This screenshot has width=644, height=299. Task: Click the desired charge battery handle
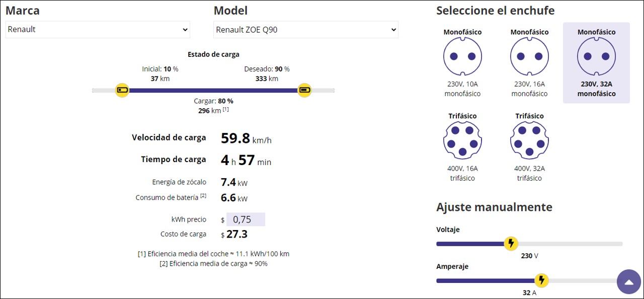click(x=304, y=90)
